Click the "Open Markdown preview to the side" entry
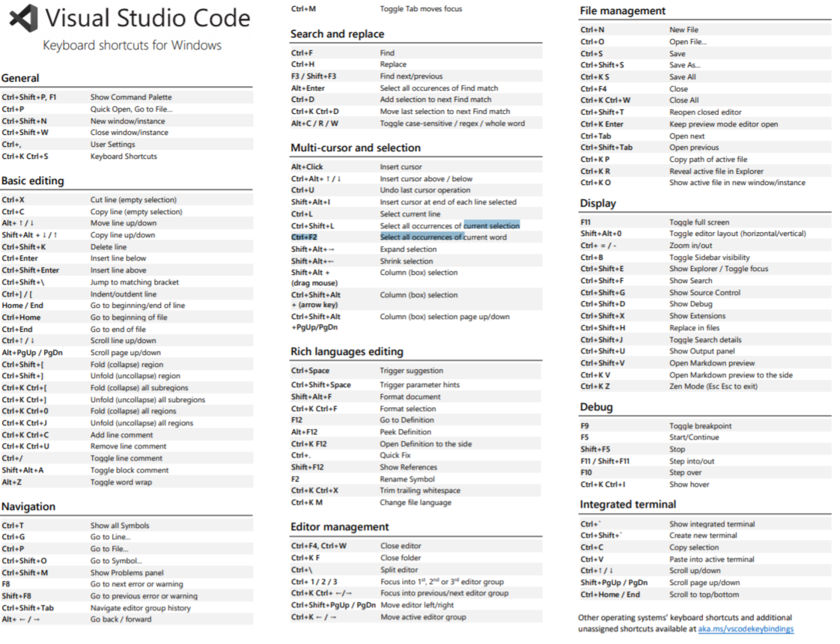 tap(731, 375)
